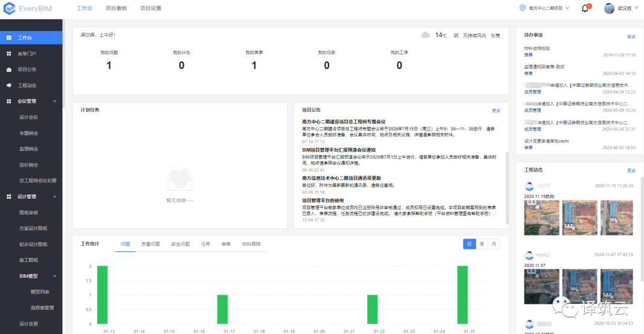644x334 pixels.
Task: Click the user avatar for 梁汉辉
Action: click(x=609, y=8)
